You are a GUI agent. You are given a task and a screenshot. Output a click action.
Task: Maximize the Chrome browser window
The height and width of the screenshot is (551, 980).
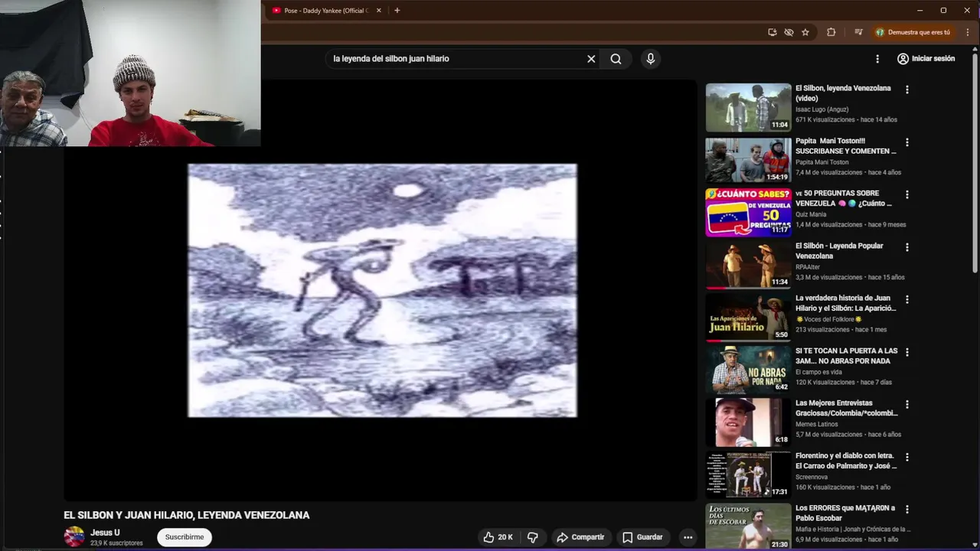(x=943, y=11)
